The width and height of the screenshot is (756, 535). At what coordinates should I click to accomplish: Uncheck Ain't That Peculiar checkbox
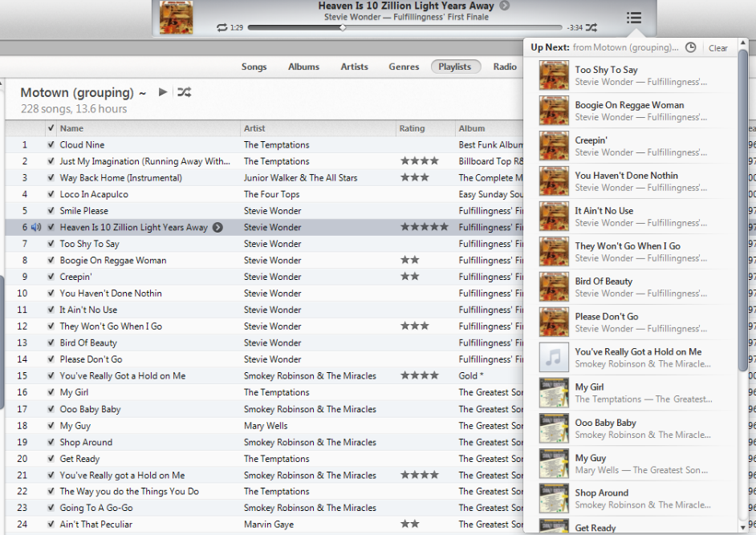[x=51, y=524]
